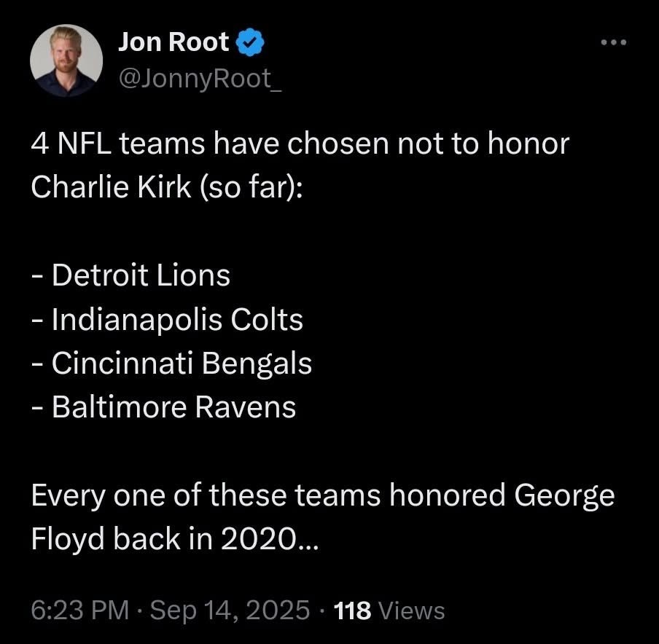Click the Baltimore Ravens list line

coord(164,407)
